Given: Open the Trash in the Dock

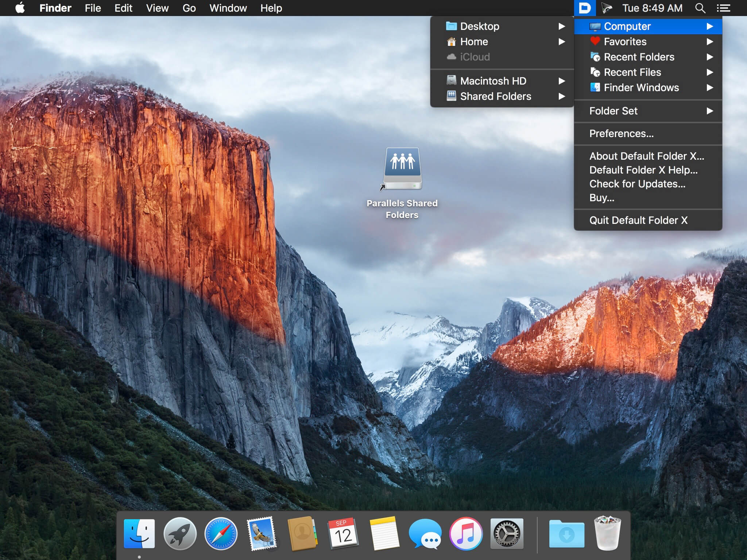Looking at the screenshot, I should (607, 533).
